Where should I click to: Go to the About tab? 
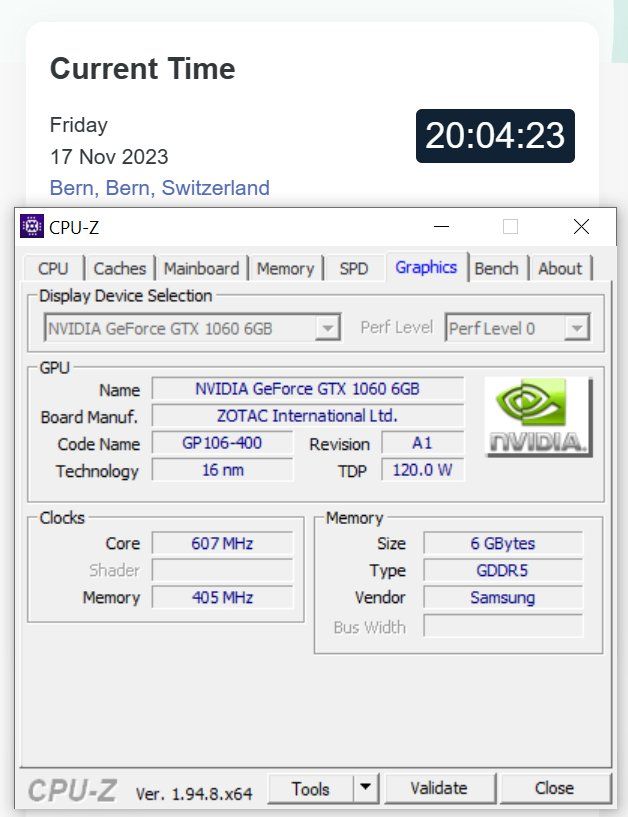(560, 269)
